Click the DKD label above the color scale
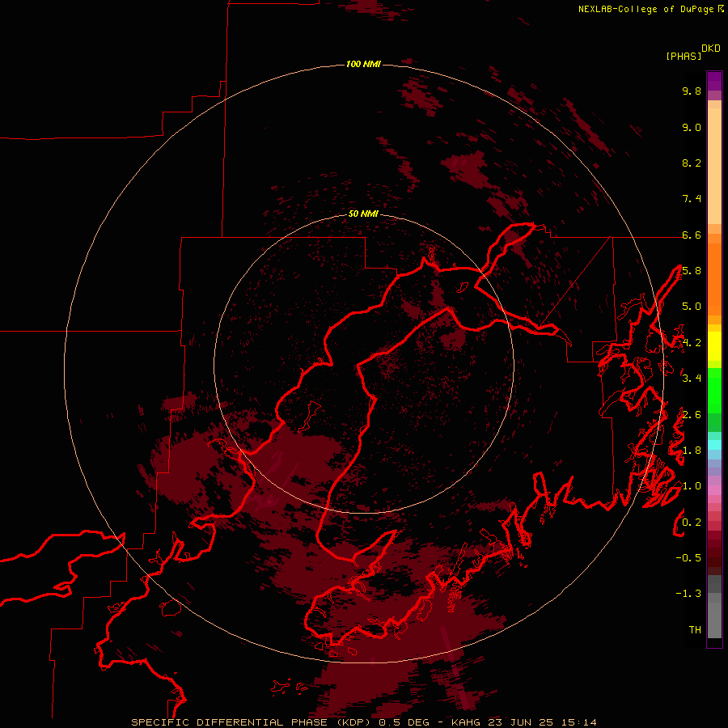The image size is (728, 728). [x=711, y=49]
